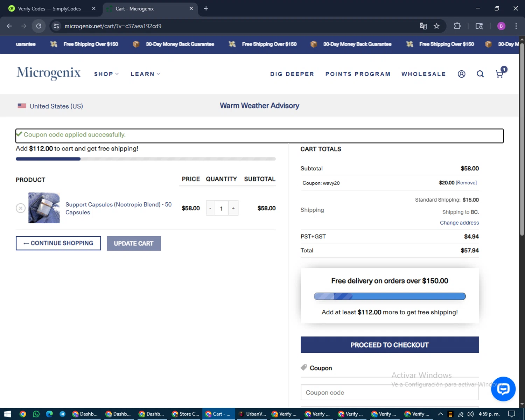The image size is (525, 420).
Task: Bookmark this page with star icon
Action: [x=436, y=26]
